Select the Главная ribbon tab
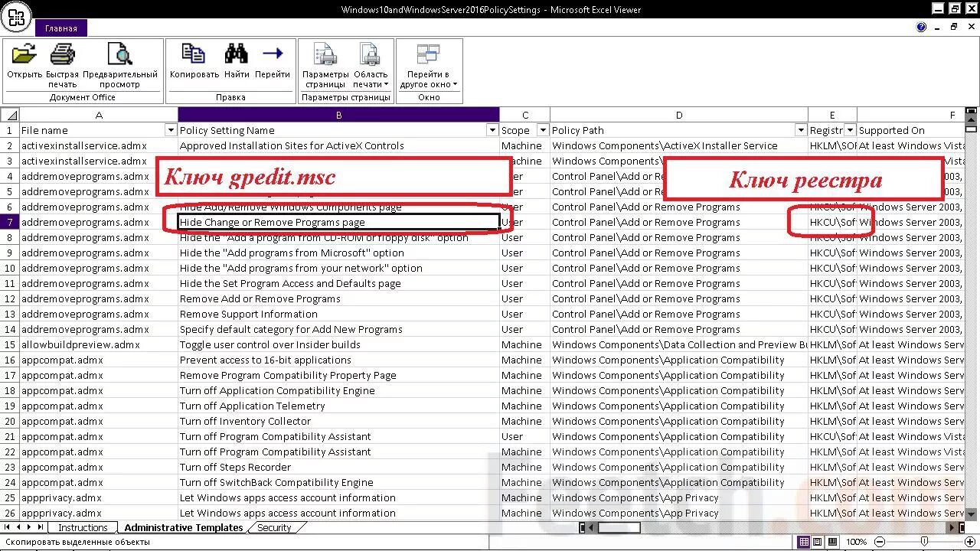 click(x=61, y=28)
